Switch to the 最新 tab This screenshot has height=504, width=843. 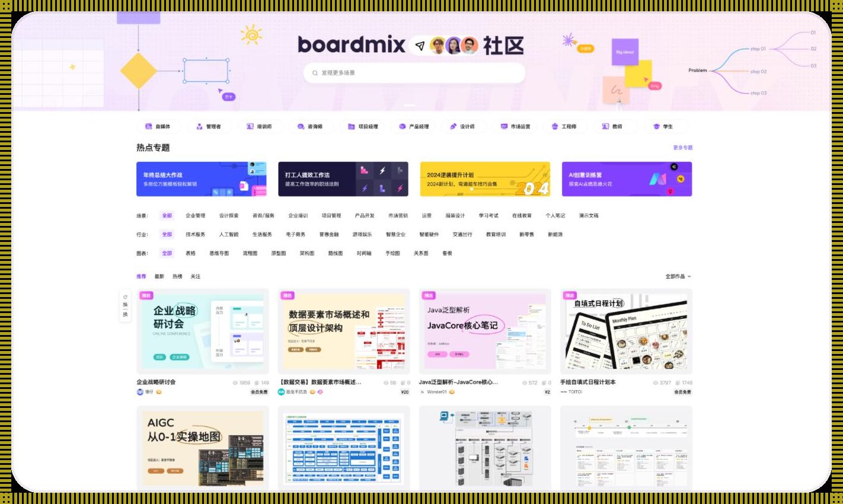[159, 276]
